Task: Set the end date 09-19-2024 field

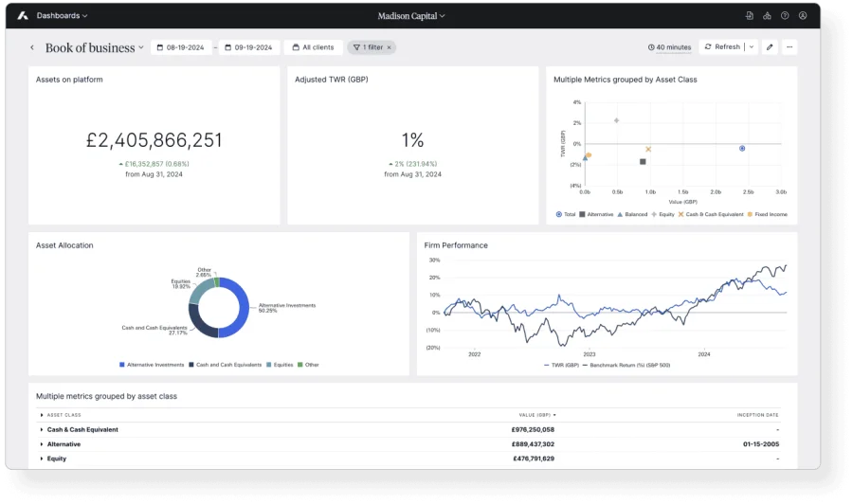Action: 248,47
